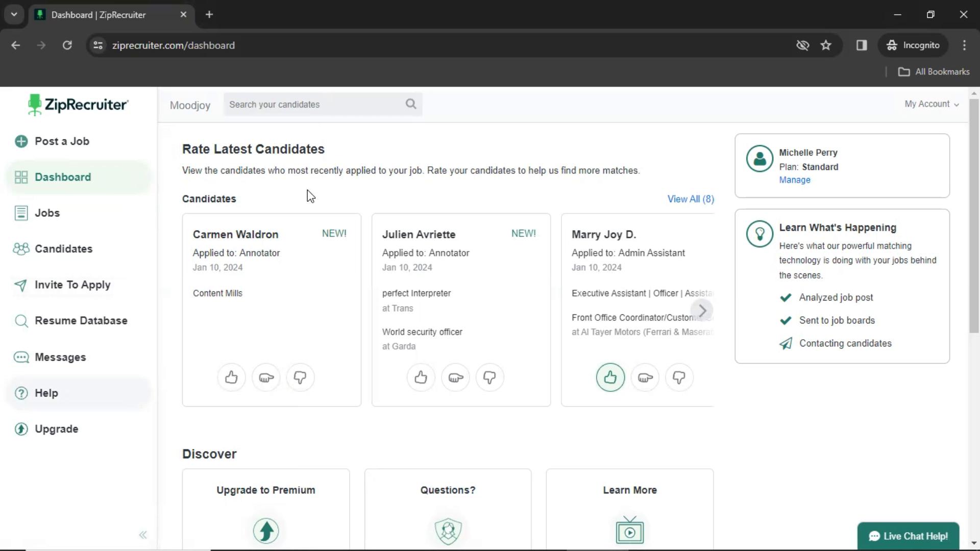Image resolution: width=980 pixels, height=551 pixels.
Task: Click the Candidates sidebar icon
Action: coord(20,248)
